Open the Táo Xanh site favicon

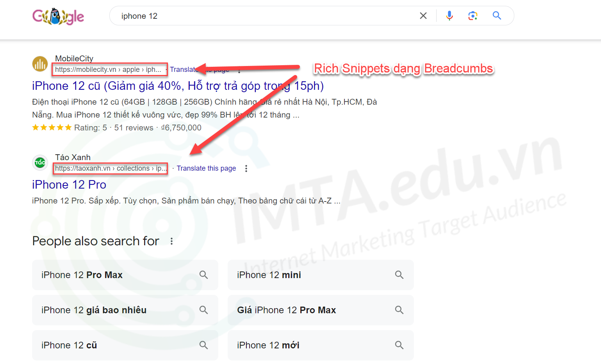(40, 162)
